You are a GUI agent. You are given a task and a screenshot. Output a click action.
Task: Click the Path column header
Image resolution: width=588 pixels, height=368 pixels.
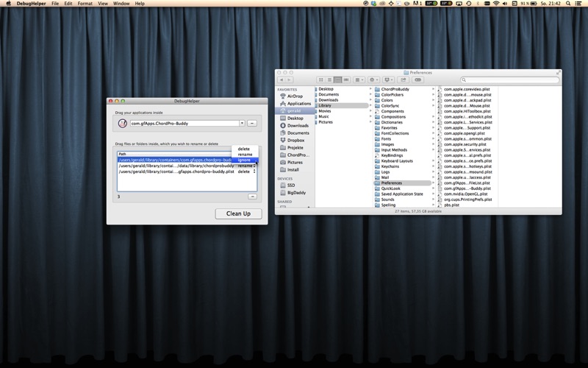point(175,154)
